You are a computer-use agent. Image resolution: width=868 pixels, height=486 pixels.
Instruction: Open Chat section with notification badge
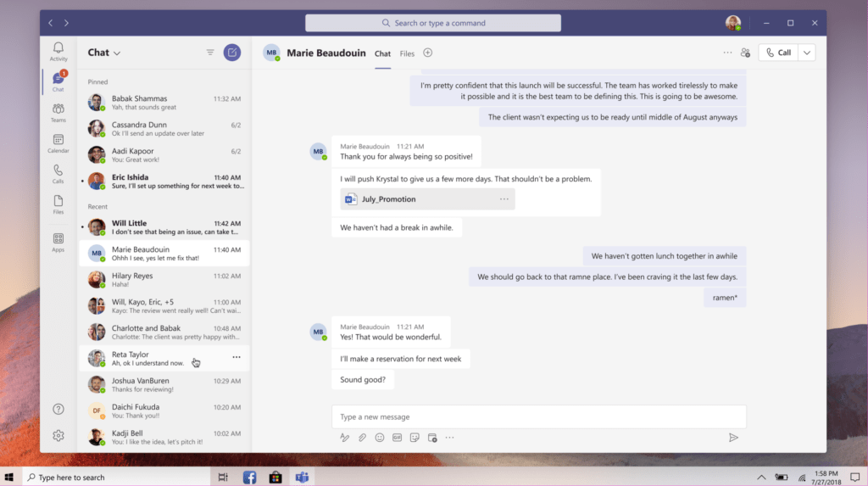click(x=58, y=81)
